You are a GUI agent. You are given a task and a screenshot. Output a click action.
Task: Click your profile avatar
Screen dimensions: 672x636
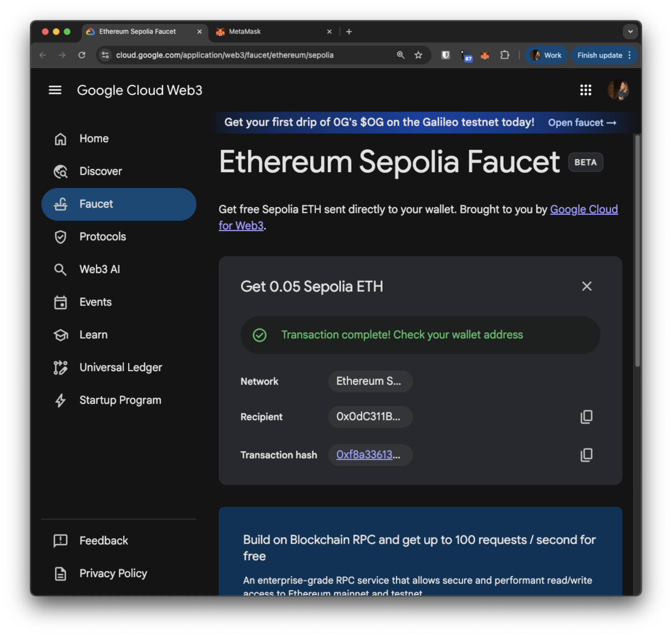tap(618, 90)
